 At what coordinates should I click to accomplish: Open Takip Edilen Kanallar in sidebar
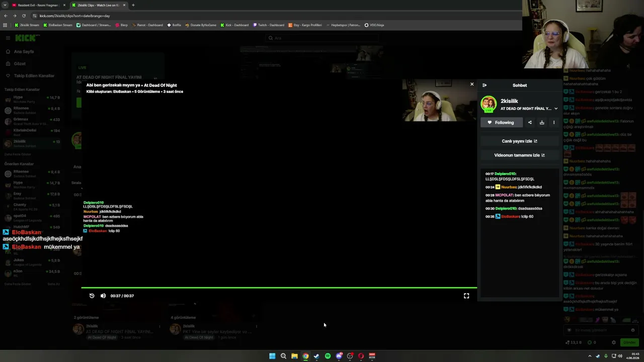click(x=30, y=76)
